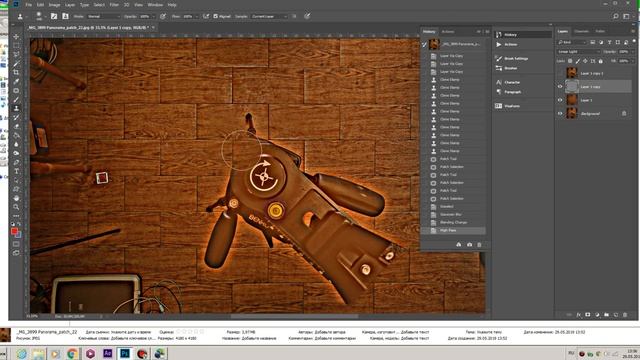Select the Eyedropper tool
Image resolution: width=640 pixels, height=360 pixels.
point(16,81)
